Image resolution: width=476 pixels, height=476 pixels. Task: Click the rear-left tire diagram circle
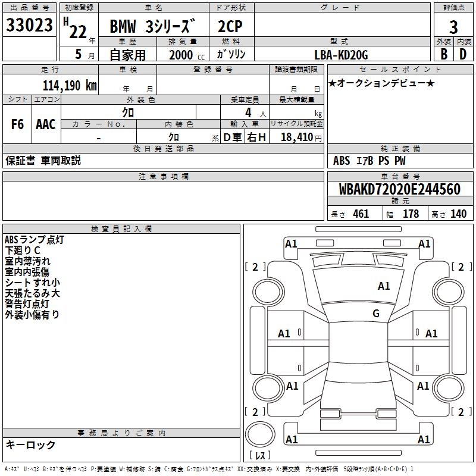point(268,388)
